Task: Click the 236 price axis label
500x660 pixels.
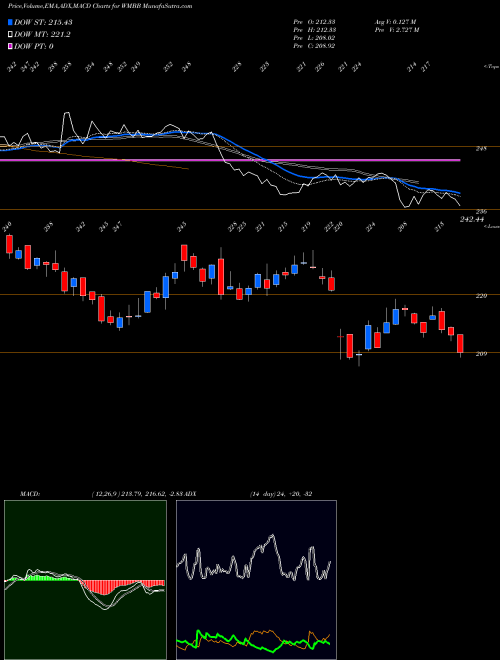Action: coord(482,211)
